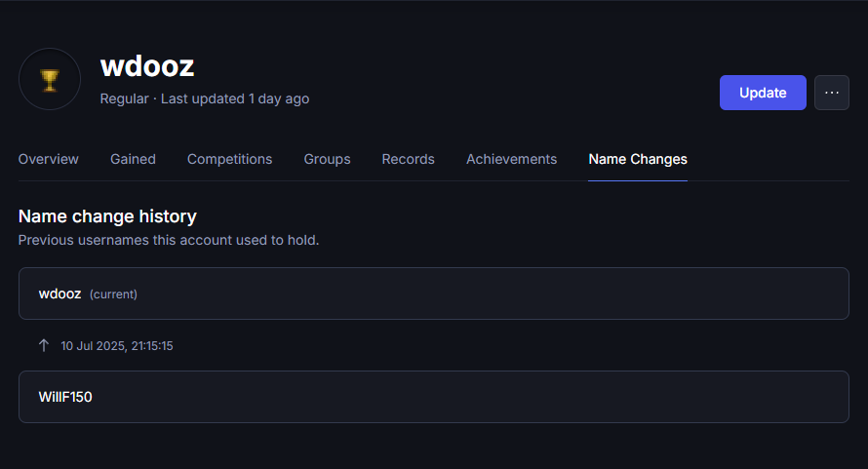This screenshot has width=868, height=469.
Task: Go to the Competitions tab
Action: click(x=230, y=159)
